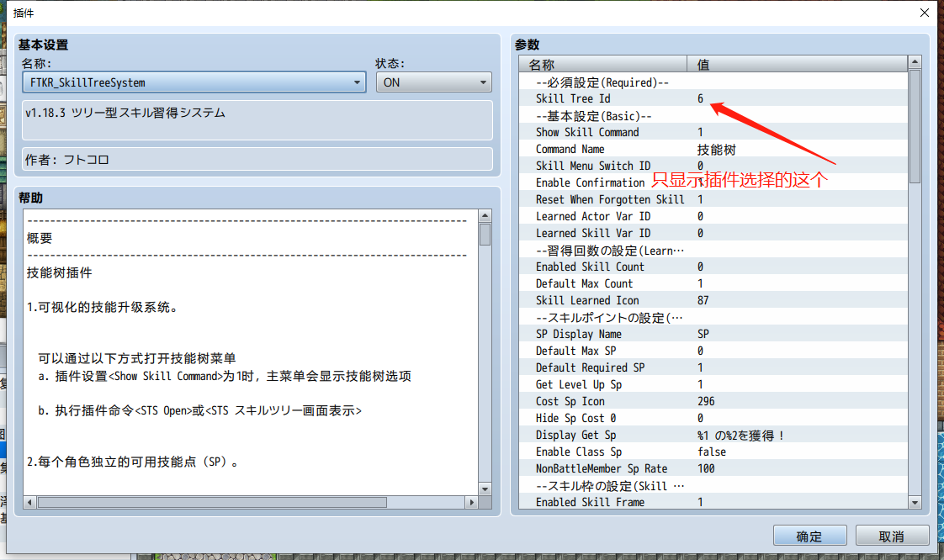Click the --習得回数の設定 header row
Viewport: 944px width, 560px height.
pos(713,251)
